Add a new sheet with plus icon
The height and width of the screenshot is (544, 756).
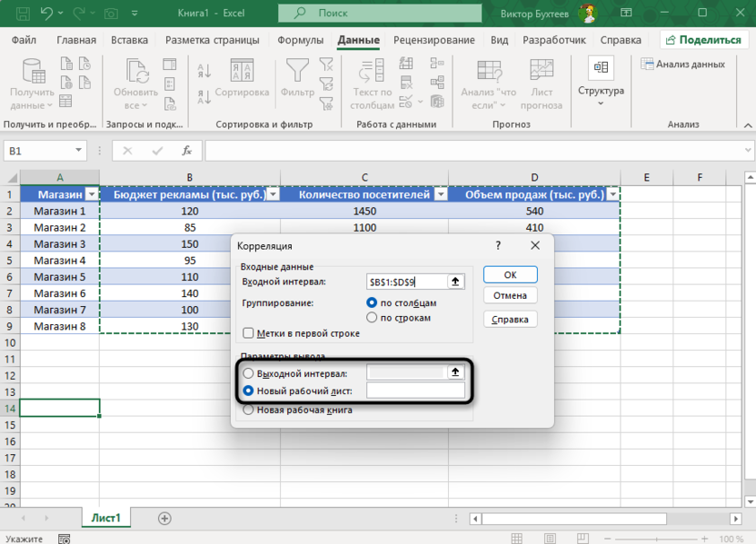(164, 518)
